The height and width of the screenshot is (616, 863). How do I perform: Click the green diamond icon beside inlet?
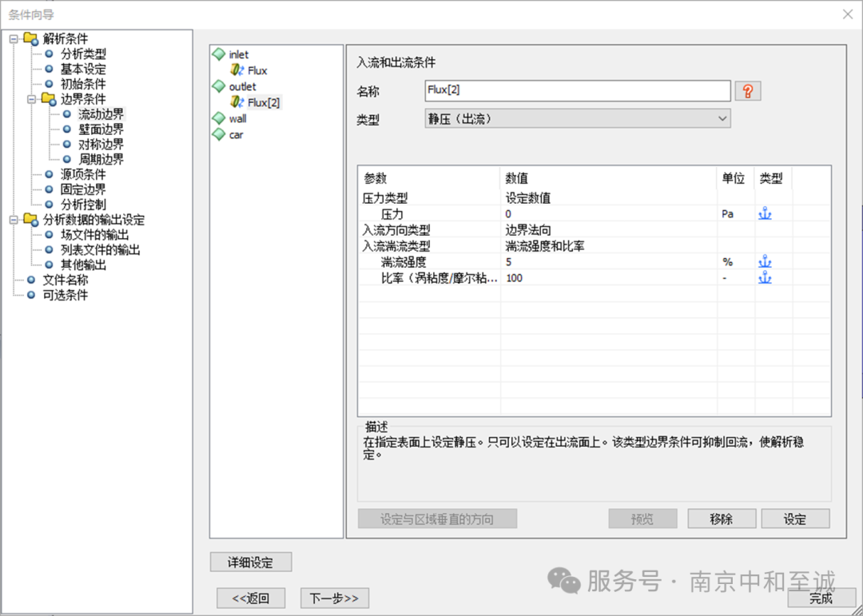coord(219,54)
